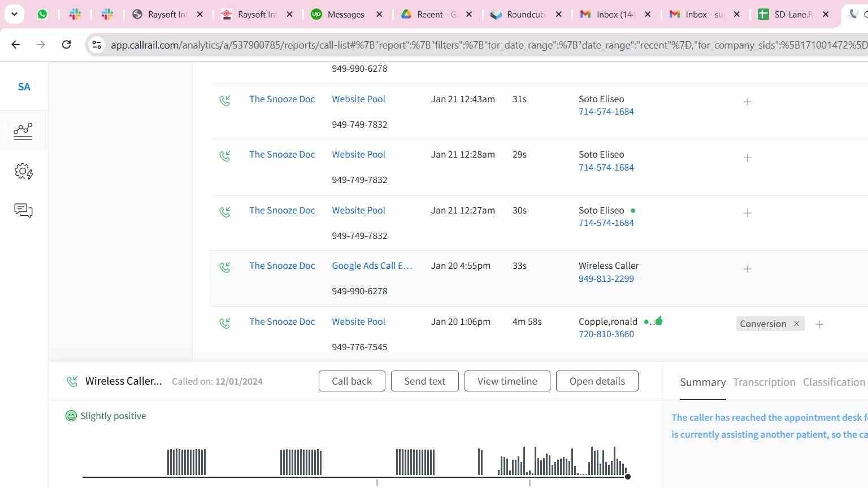Open site information icon in address bar
This screenshot has width=868, height=488.
tap(97, 45)
